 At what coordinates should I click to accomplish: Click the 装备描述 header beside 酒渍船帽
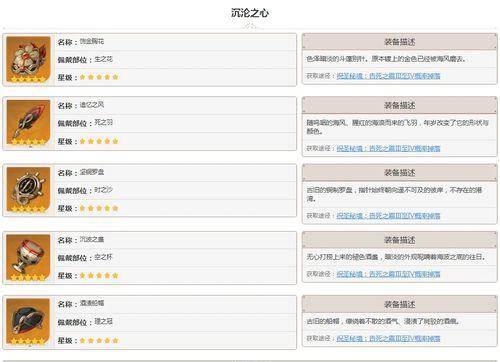(x=400, y=304)
